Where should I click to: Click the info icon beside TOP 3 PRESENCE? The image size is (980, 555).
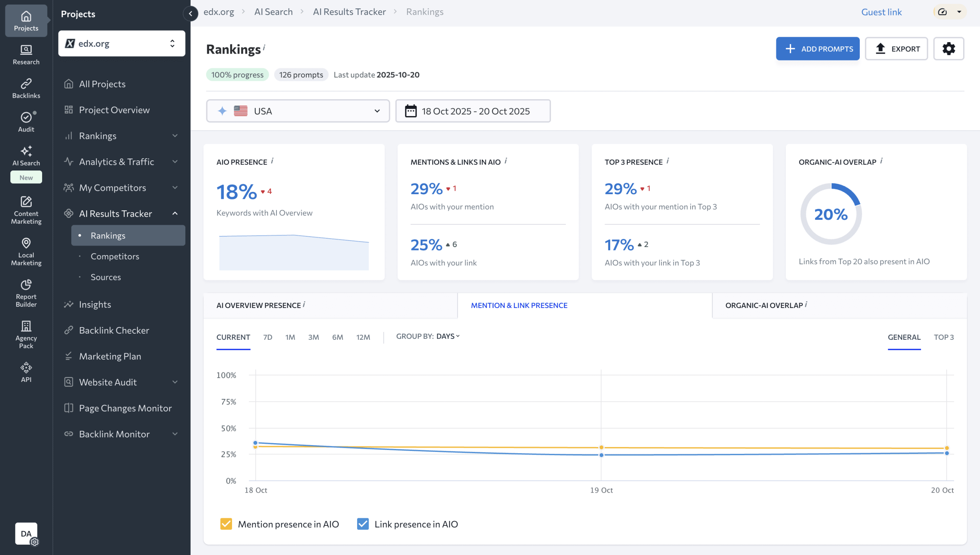click(x=668, y=161)
